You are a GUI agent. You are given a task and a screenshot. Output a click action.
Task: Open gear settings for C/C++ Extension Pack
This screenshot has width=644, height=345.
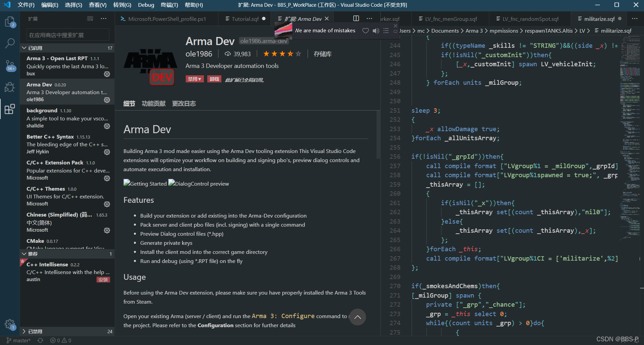pyautogui.click(x=107, y=178)
